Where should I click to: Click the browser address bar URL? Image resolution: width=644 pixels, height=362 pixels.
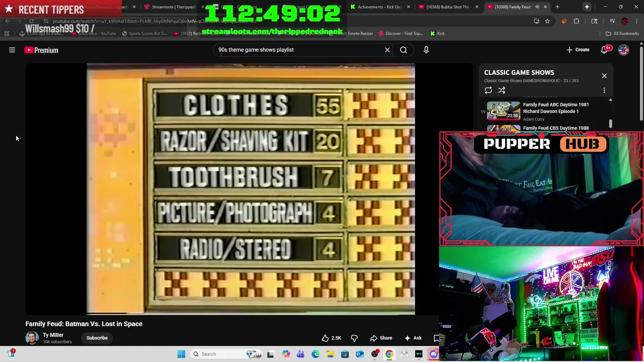point(154,21)
